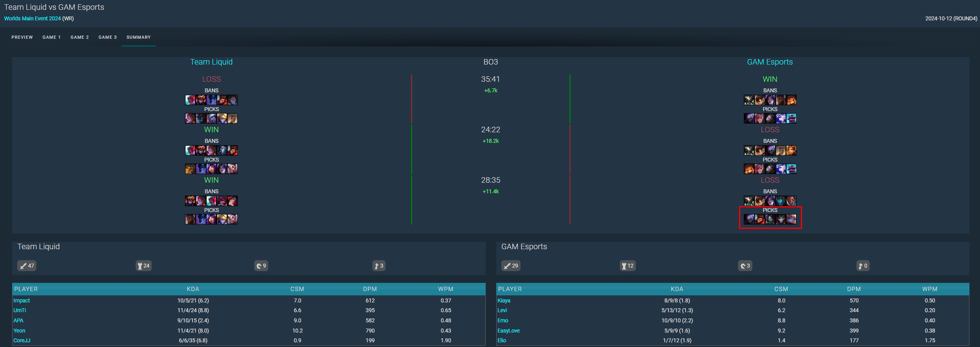Click GAM Esports' towers badge showing 12
The height and width of the screenshot is (347, 980).
[628, 266]
